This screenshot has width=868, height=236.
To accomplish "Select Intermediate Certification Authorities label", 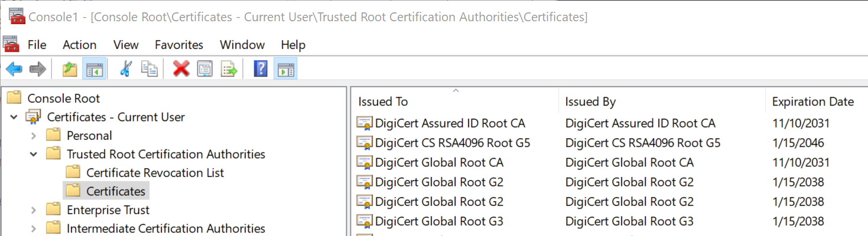I will [166, 228].
